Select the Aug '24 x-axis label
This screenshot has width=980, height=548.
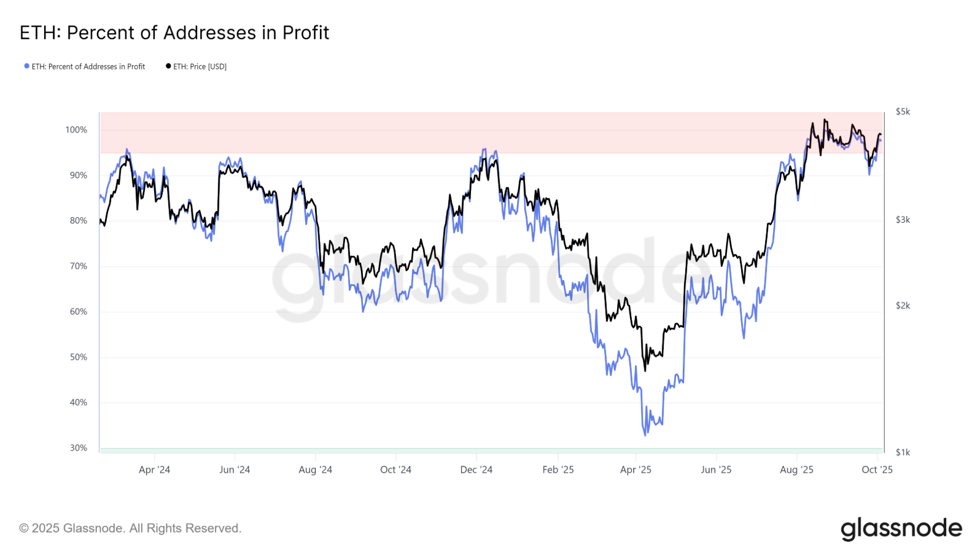315,469
